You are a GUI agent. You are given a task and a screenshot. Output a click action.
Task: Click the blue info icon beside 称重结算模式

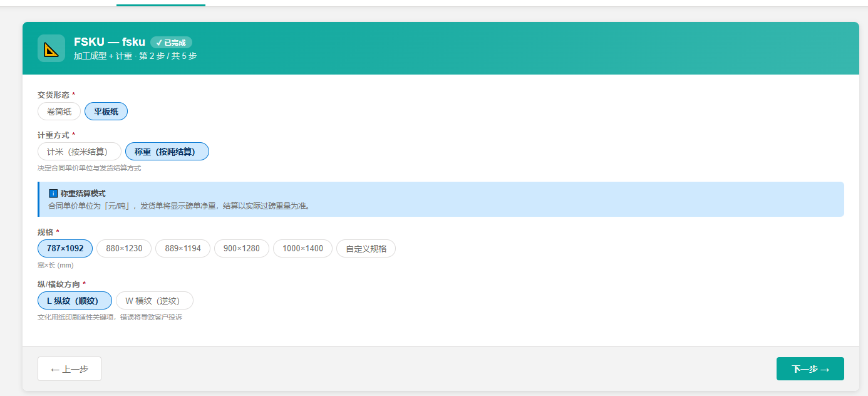tap(53, 194)
